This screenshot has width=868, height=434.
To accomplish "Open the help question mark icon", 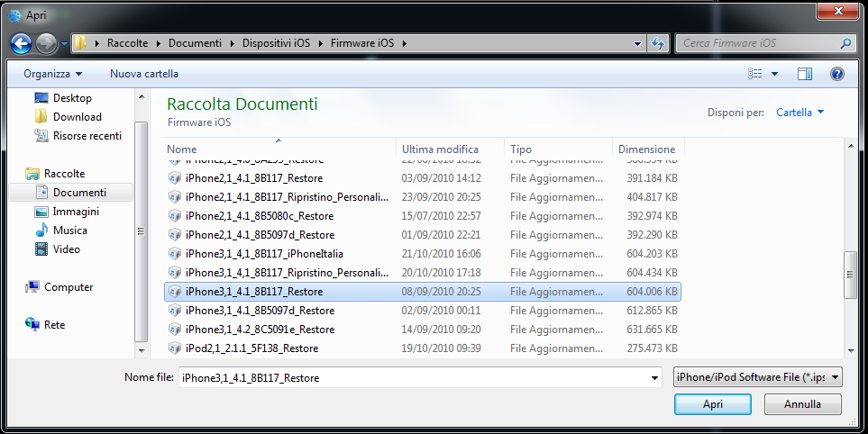I will tap(837, 74).
